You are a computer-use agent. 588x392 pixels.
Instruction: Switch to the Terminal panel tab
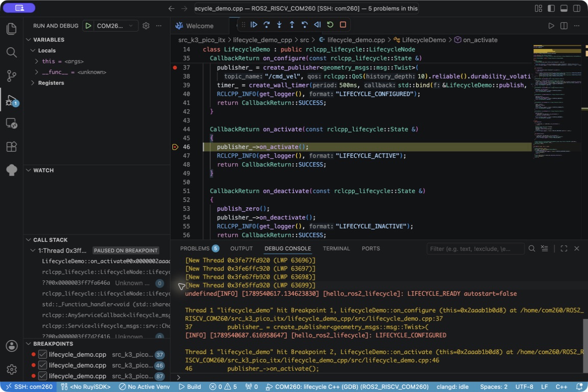pyautogui.click(x=336, y=249)
